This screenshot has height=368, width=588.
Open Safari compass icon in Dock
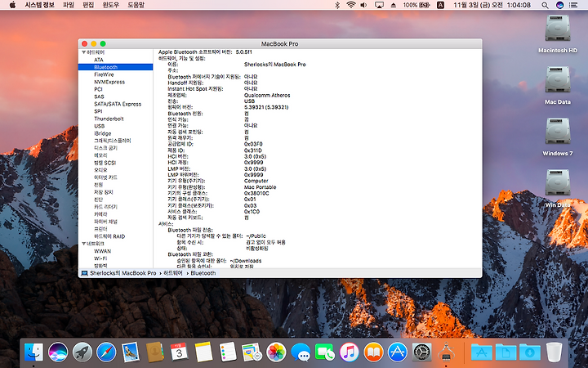[x=106, y=352]
